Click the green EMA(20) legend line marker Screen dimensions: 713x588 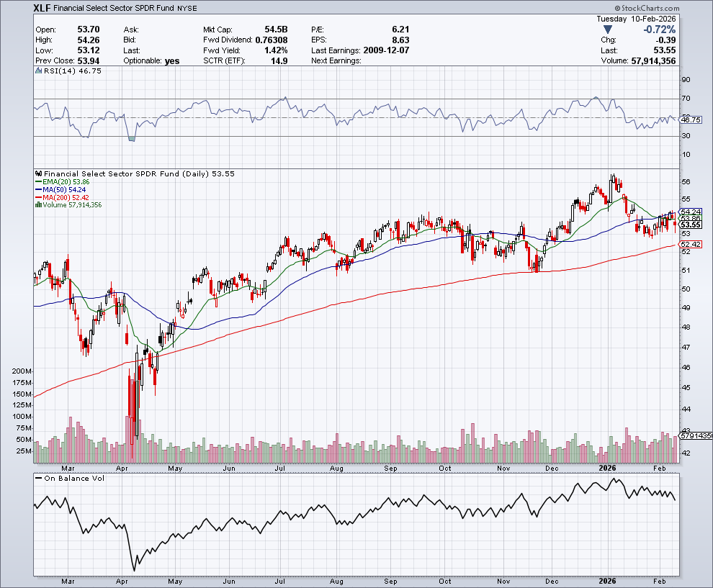tap(38, 182)
